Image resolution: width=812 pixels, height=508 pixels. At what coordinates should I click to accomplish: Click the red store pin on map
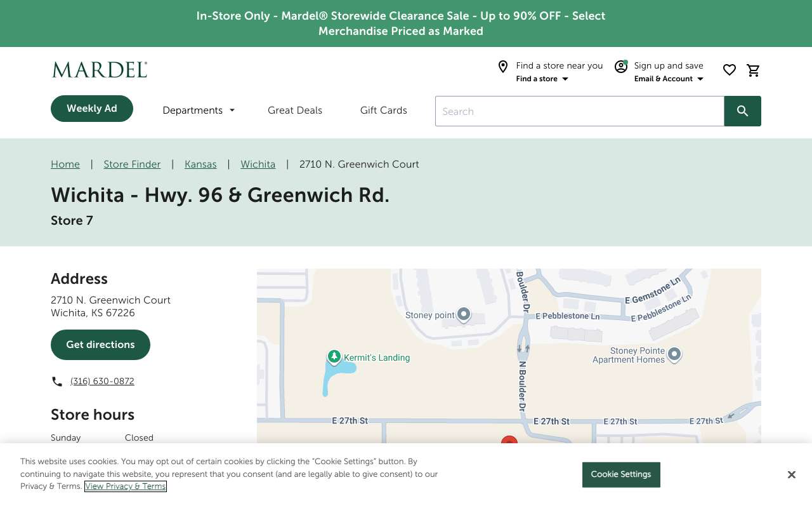[x=509, y=441]
